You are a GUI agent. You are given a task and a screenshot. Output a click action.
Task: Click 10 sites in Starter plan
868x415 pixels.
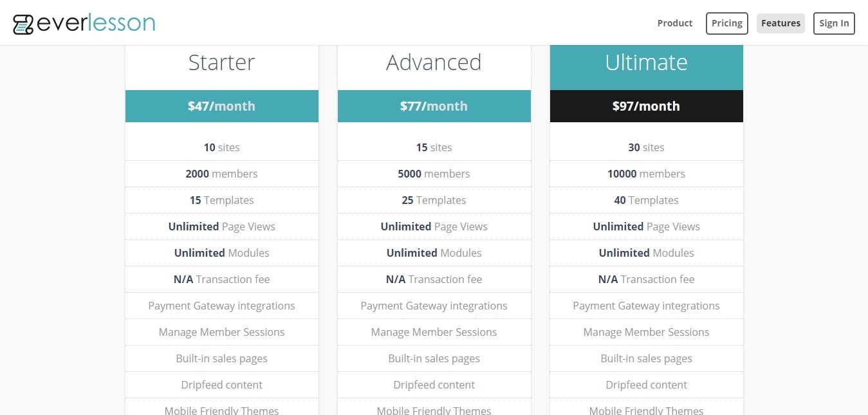pos(221,147)
